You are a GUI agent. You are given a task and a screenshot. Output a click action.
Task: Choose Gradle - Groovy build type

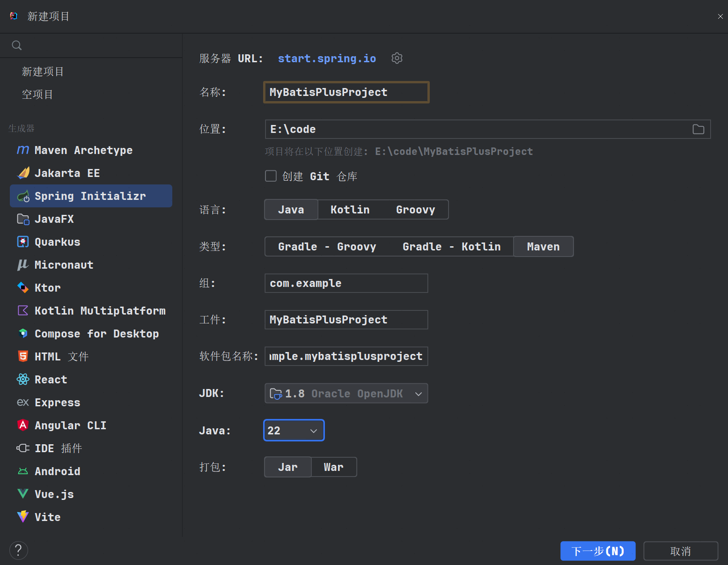tap(327, 247)
